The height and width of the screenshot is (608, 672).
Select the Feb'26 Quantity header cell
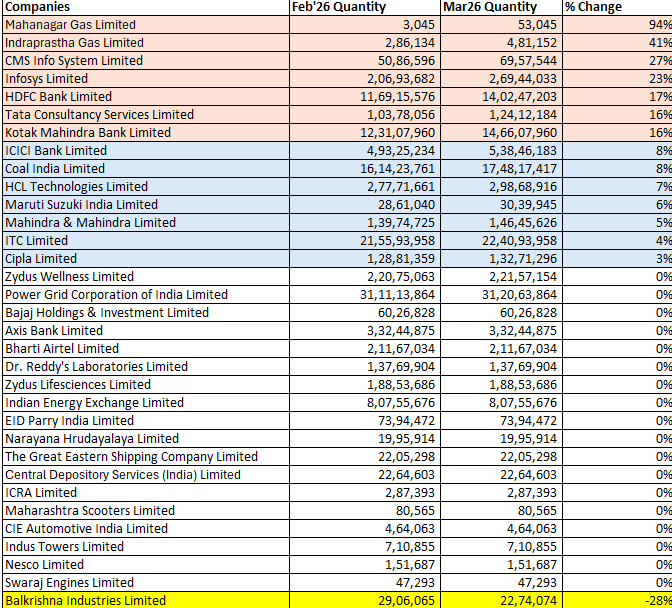365,7
